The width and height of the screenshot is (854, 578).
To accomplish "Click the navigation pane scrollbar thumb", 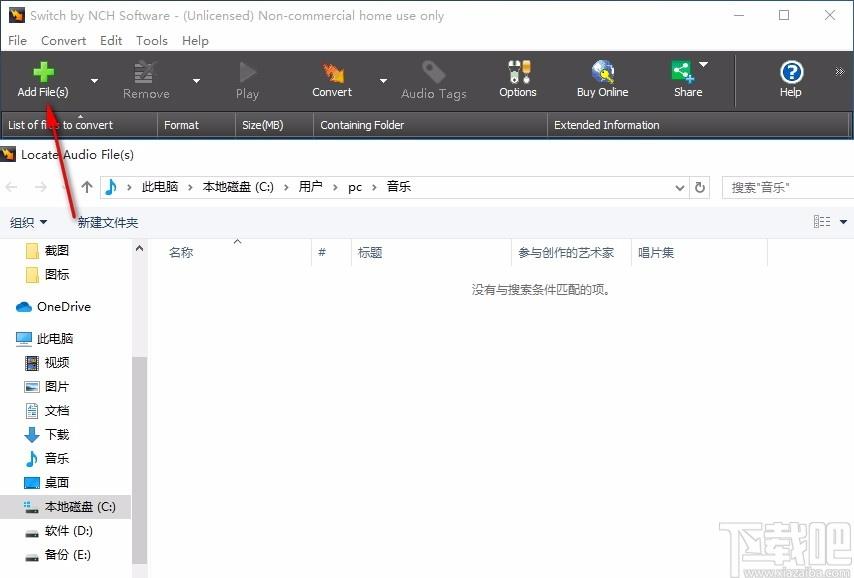I will pyautogui.click(x=139, y=460).
